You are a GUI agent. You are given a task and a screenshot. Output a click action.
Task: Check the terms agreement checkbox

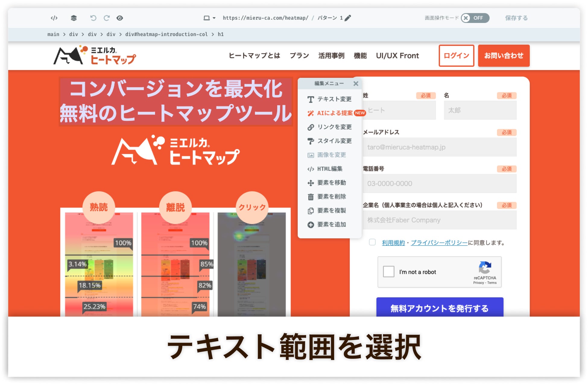coord(372,242)
